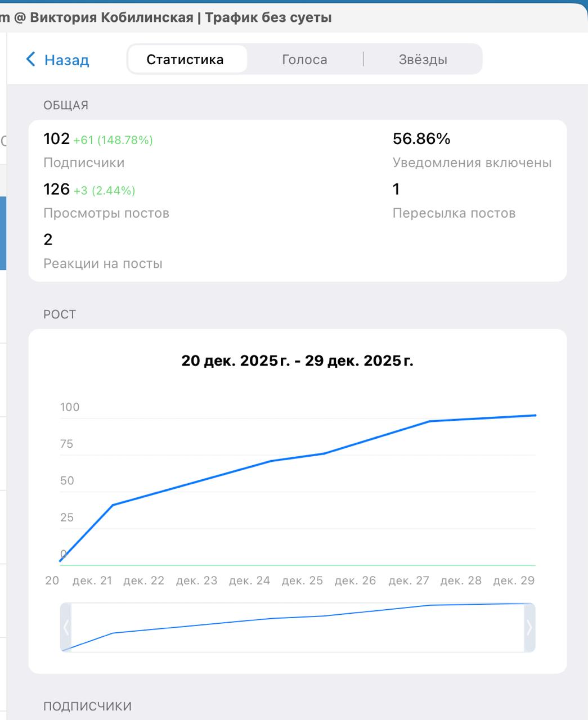Click the дек. 25 x-axis date label
Screen dimensions: 588x720
point(302,580)
